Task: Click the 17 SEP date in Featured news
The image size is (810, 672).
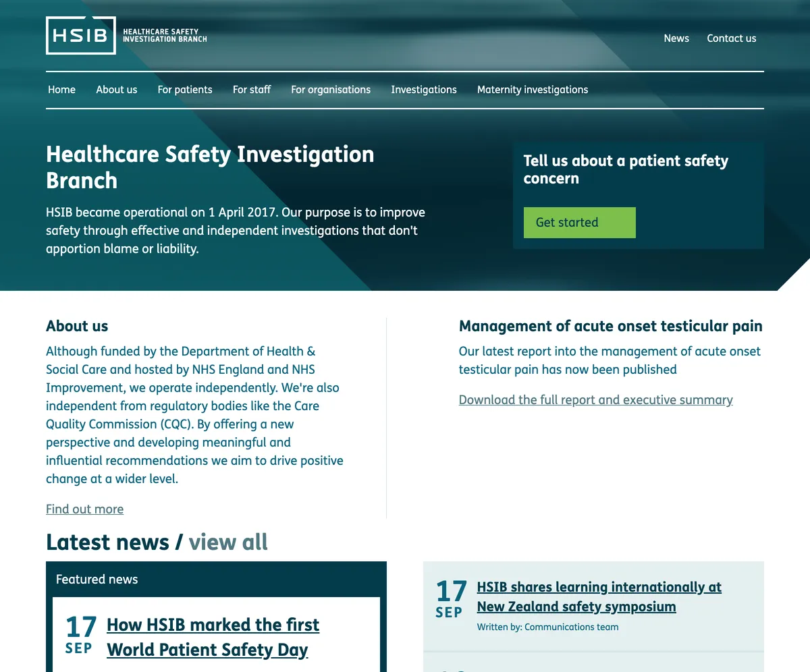Action: [x=81, y=636]
